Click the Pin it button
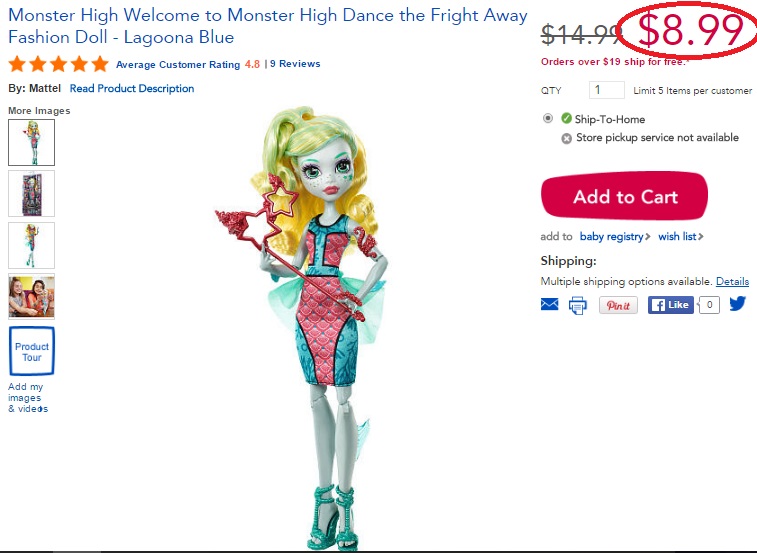757x553 pixels. (618, 305)
